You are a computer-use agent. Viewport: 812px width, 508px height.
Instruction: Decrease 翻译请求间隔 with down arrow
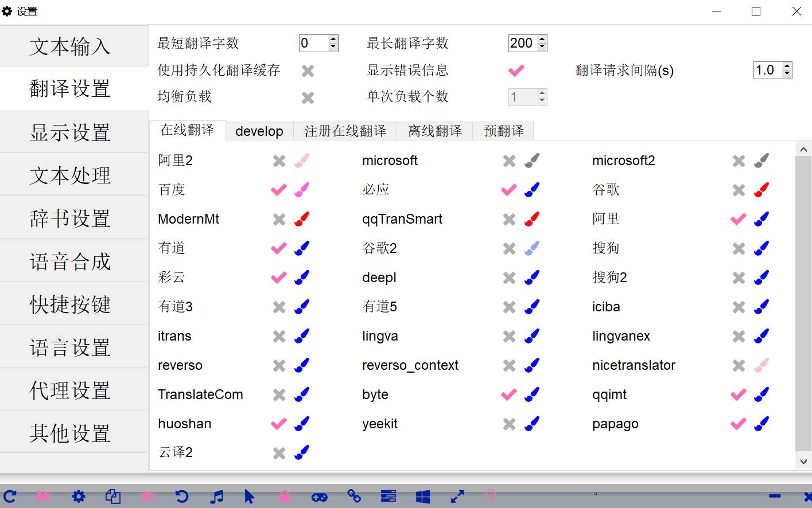(x=787, y=74)
